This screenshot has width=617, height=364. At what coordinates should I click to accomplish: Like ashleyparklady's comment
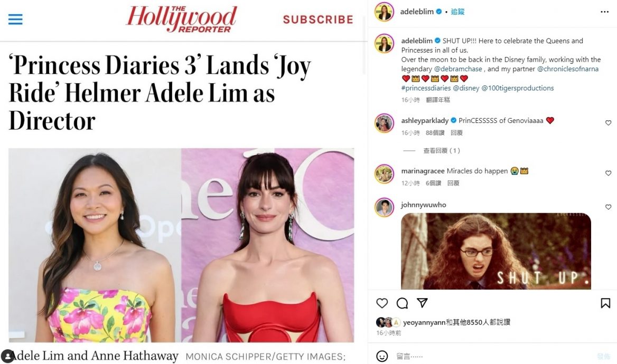pyautogui.click(x=608, y=123)
